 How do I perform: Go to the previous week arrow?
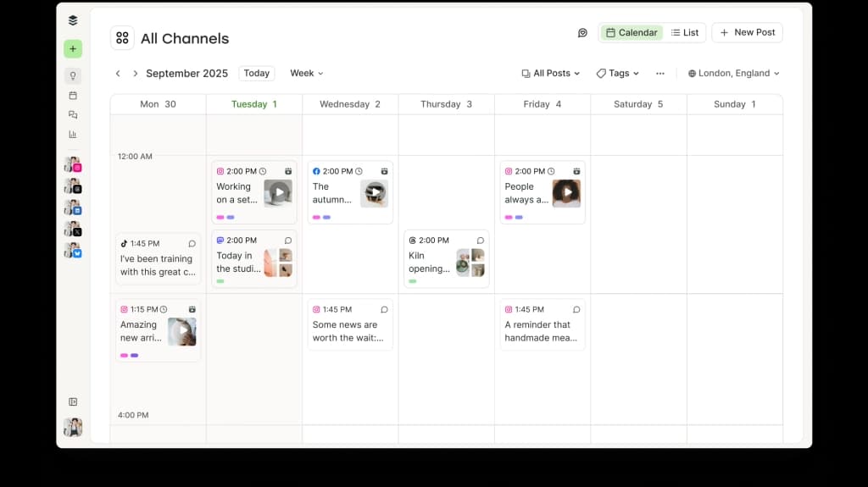click(x=118, y=74)
